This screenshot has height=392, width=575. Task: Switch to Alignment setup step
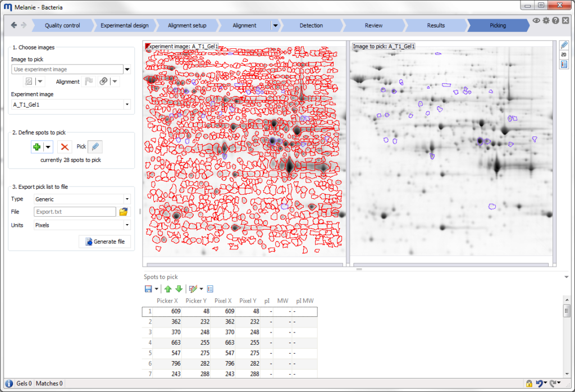coord(187,25)
